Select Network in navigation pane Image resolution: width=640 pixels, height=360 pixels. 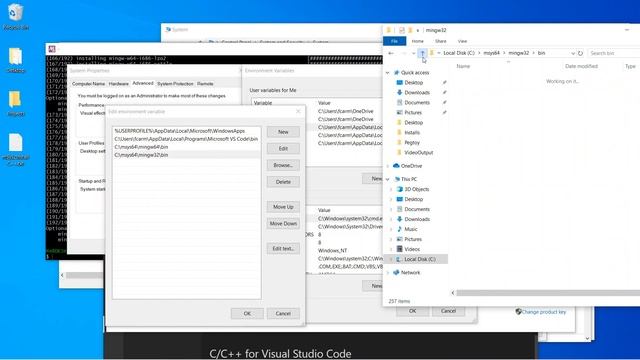pos(410,273)
